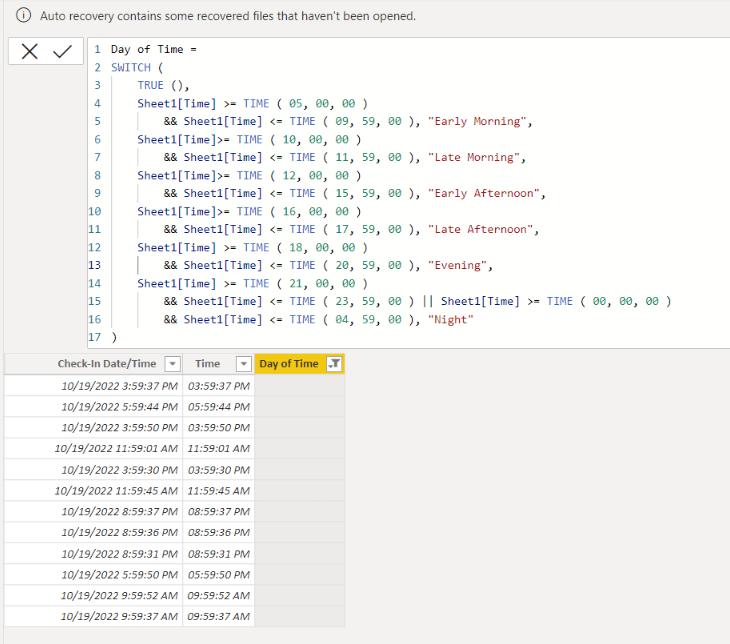Viewport: 730px width, 644px height.
Task: Select Time cell 05:59:44 PM
Action: coord(219,407)
